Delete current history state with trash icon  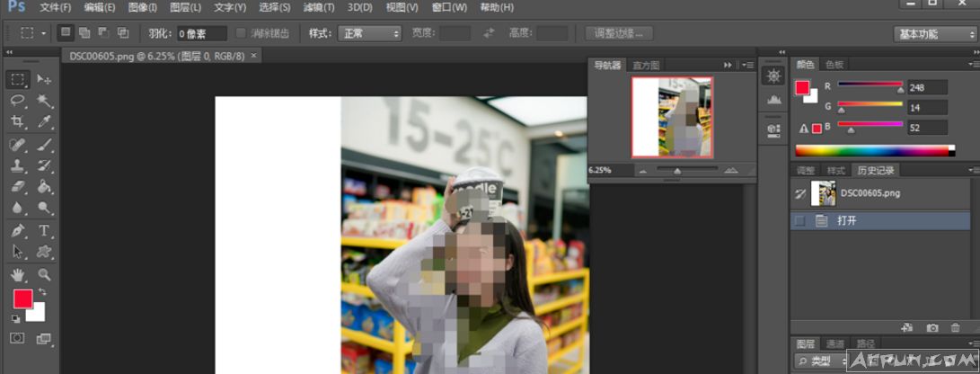coord(955,328)
